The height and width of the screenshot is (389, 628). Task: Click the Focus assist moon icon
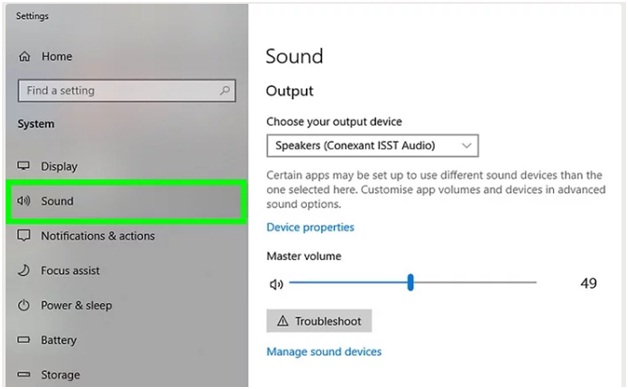tap(24, 270)
